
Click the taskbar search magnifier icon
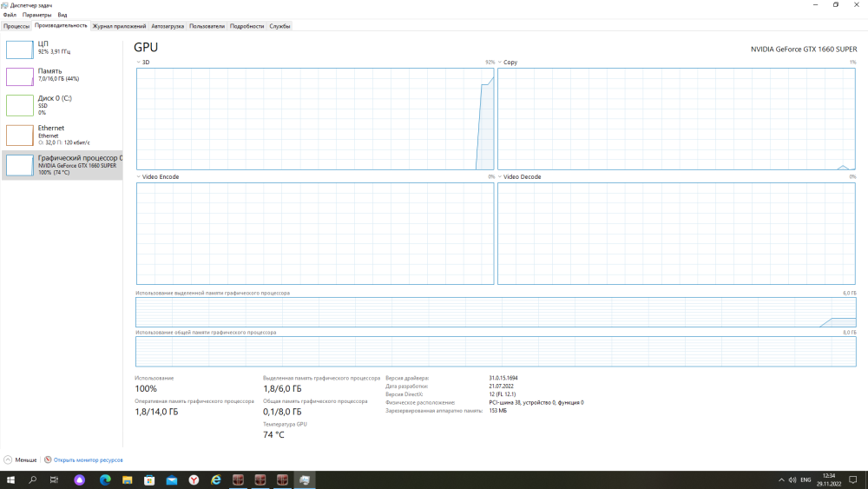(x=33, y=479)
